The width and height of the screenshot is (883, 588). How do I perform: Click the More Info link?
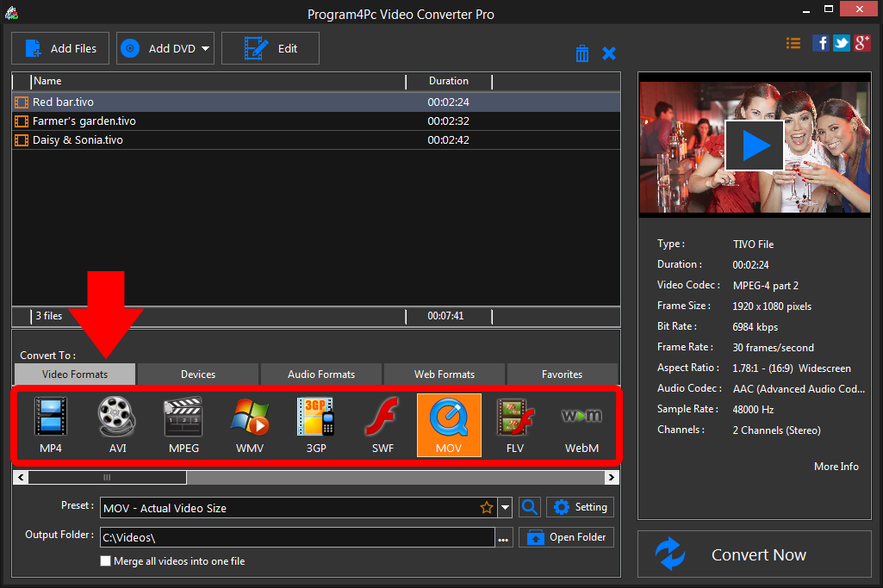pyautogui.click(x=836, y=467)
